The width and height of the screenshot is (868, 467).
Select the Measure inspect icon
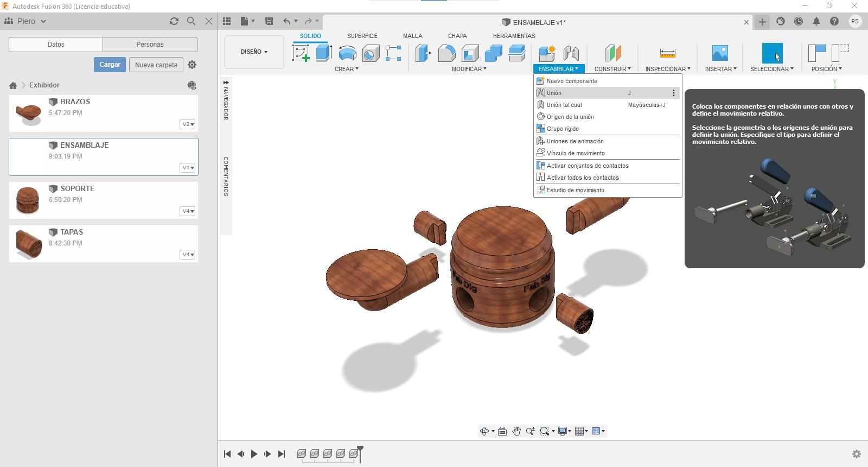(x=667, y=53)
